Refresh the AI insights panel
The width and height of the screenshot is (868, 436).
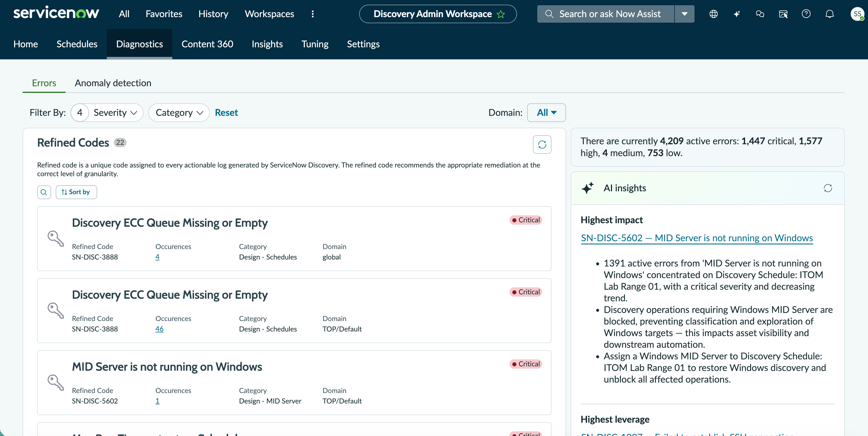click(828, 188)
